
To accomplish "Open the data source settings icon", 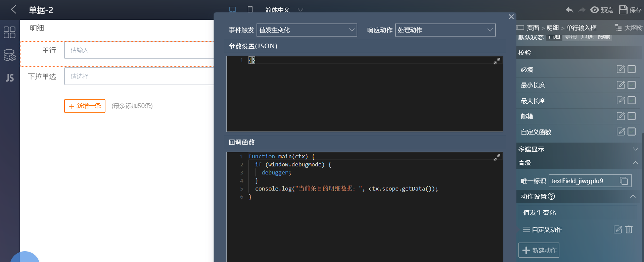I will (9, 55).
